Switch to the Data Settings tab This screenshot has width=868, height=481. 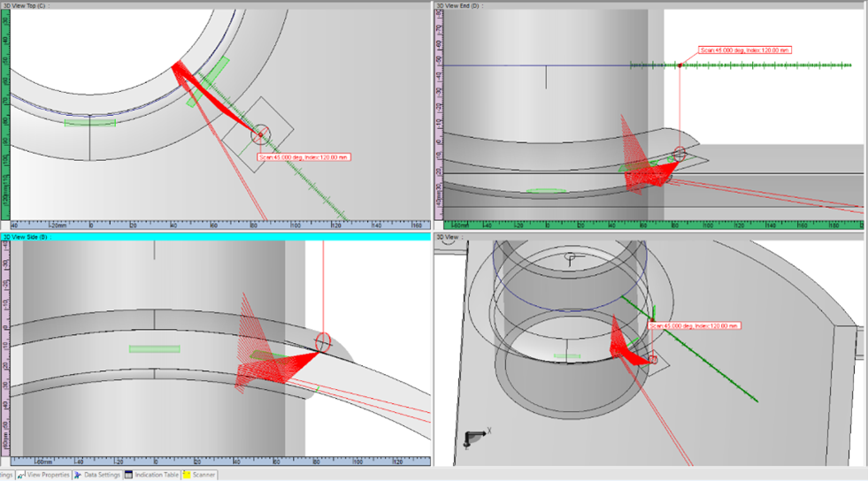coord(102,475)
